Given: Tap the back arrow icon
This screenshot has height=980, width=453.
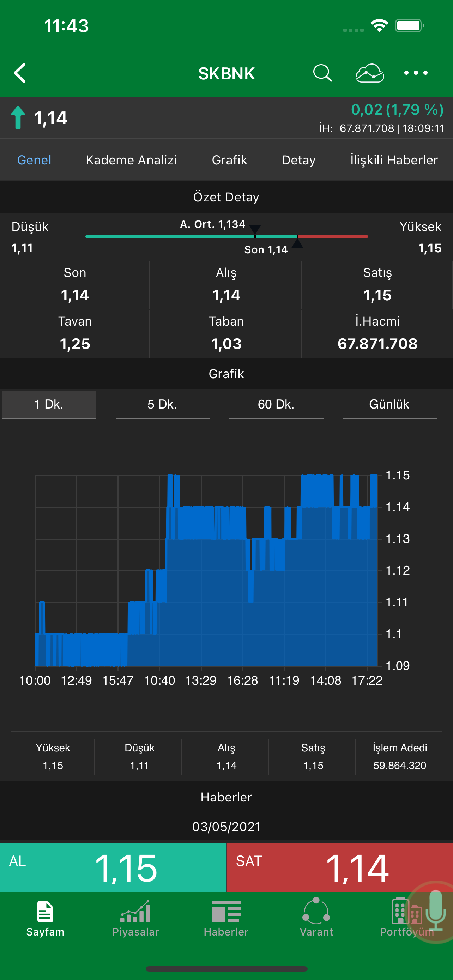Looking at the screenshot, I should (x=20, y=73).
